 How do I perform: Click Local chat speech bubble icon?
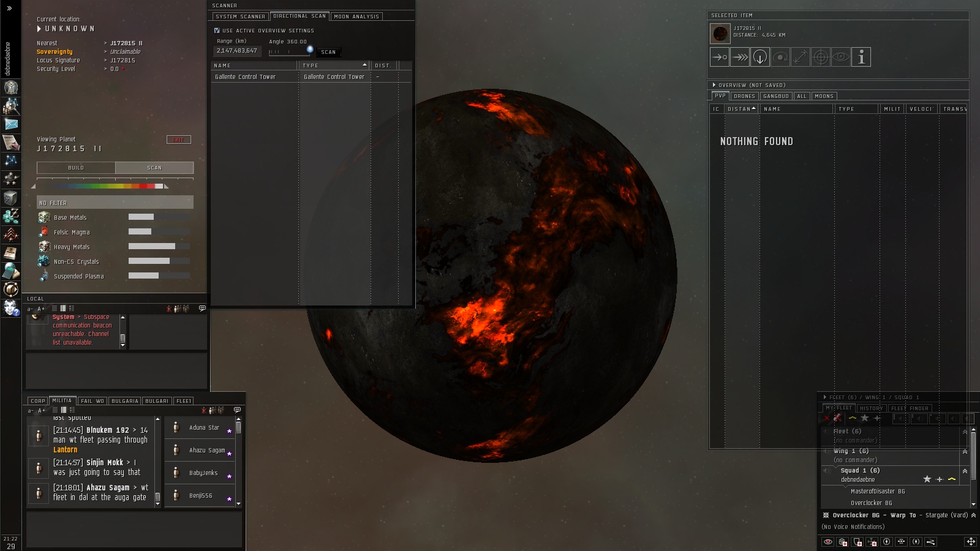click(x=202, y=309)
